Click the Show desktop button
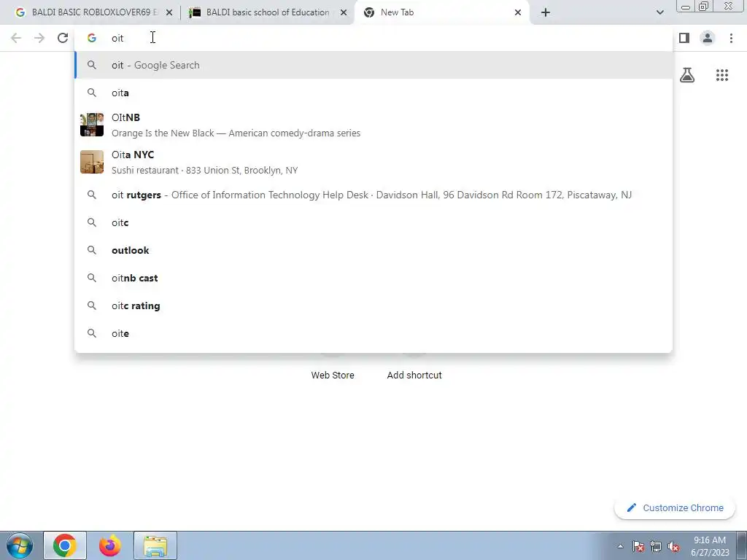 tap(741, 545)
